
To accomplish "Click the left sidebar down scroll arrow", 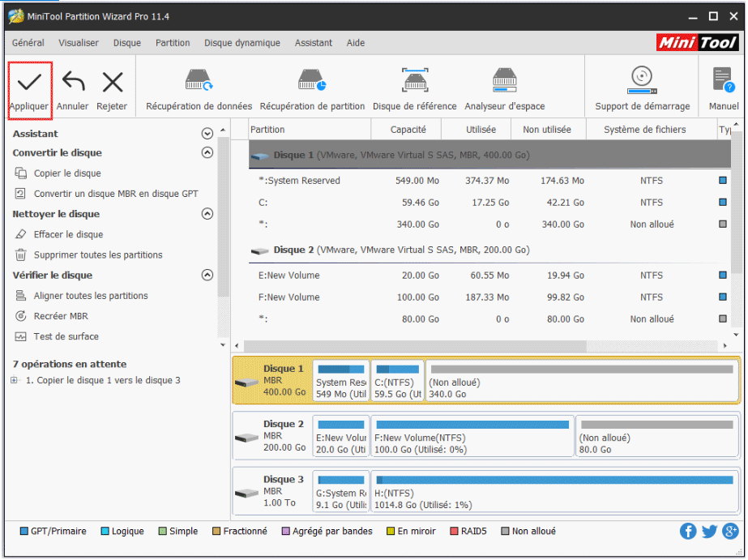I will pyautogui.click(x=223, y=345).
